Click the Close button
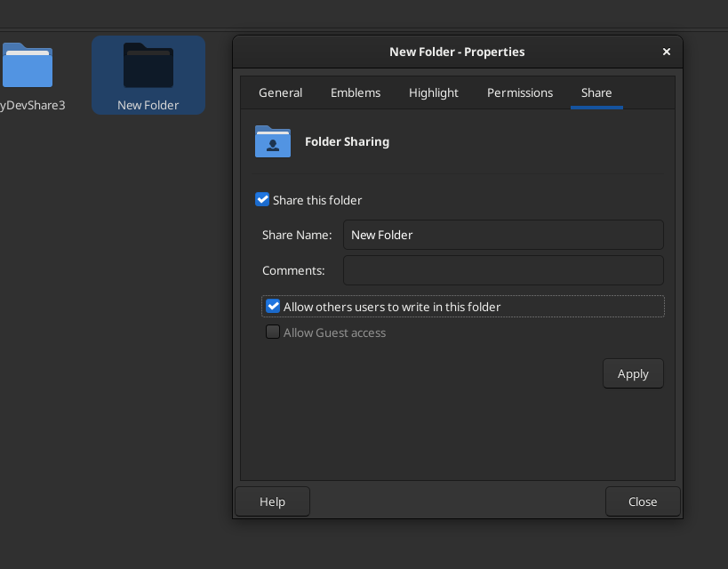 pos(643,501)
